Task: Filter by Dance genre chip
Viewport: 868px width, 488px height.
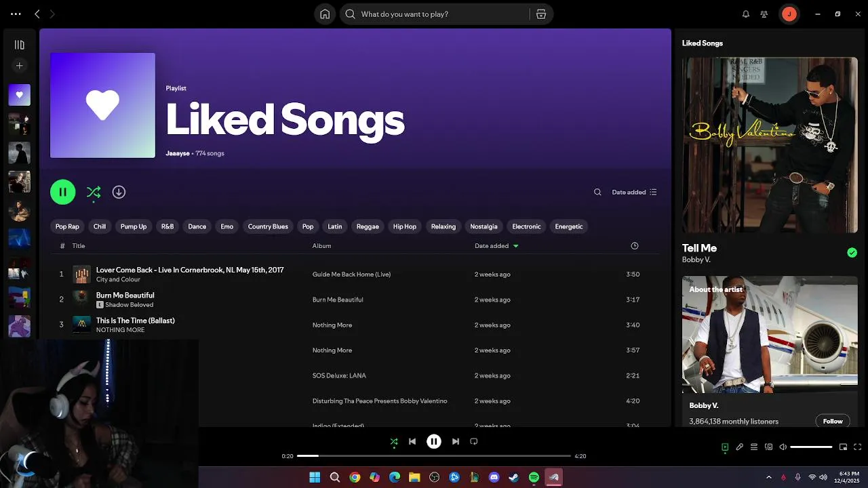Action: pyautogui.click(x=197, y=226)
